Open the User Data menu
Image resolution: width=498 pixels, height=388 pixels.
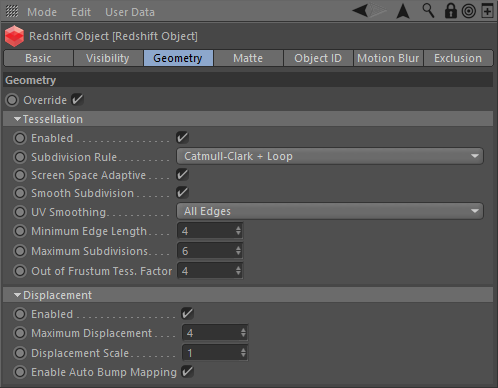pos(130,12)
